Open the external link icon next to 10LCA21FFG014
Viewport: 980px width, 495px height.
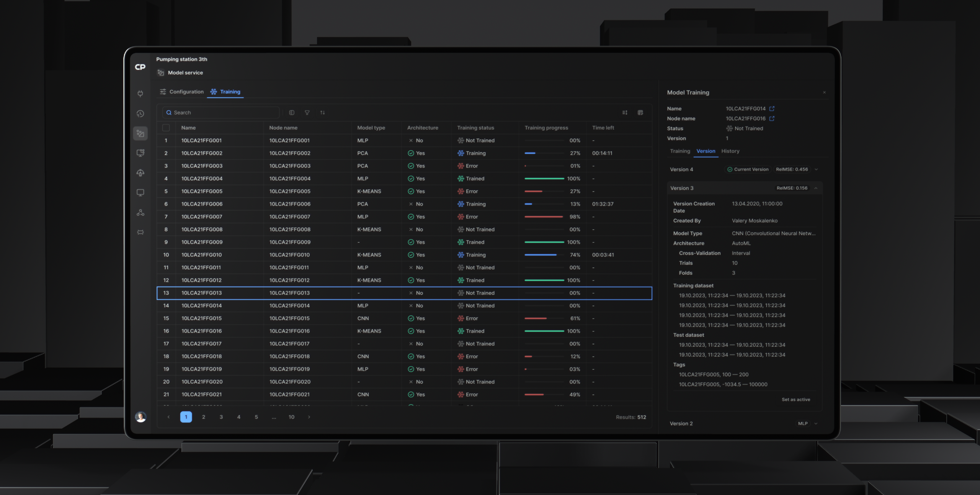point(772,109)
